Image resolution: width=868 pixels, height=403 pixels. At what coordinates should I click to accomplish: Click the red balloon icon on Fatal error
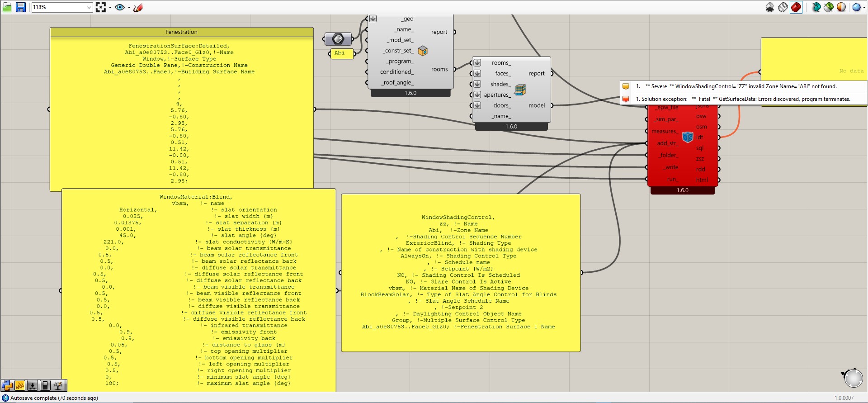(x=626, y=99)
